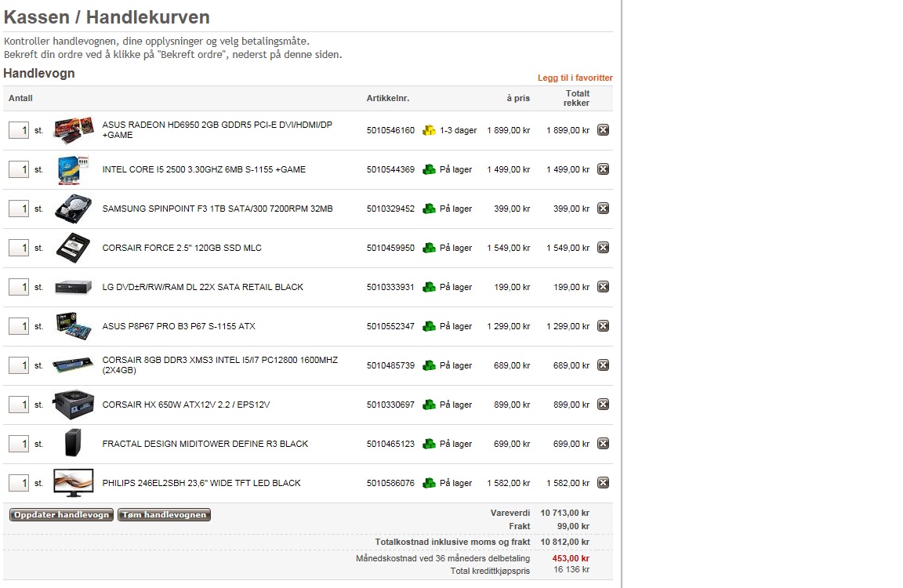
Task: Edit quantity field for Fractal Design case
Action: pos(19,444)
